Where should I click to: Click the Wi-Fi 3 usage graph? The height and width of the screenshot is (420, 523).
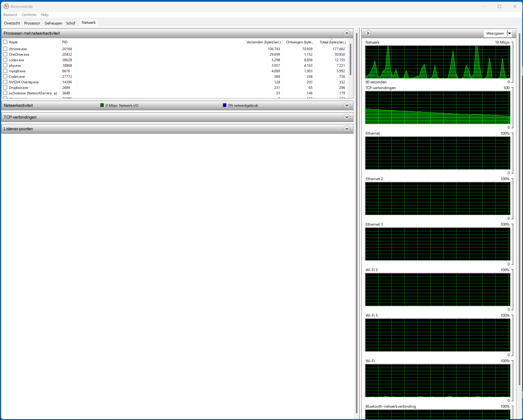(x=438, y=290)
